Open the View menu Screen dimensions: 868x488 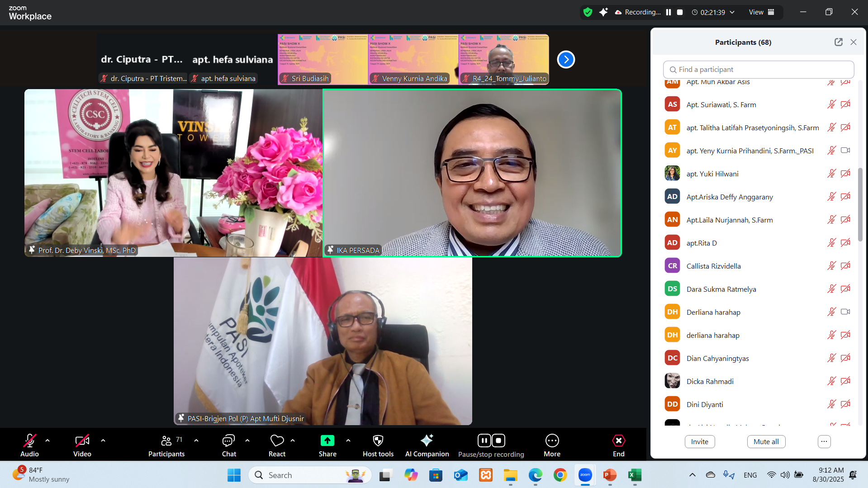(762, 12)
